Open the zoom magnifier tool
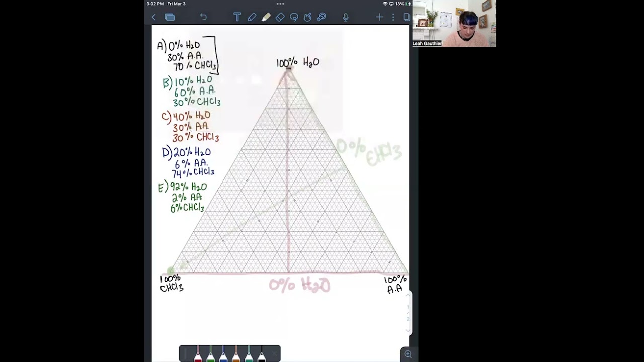Viewport: 644px width, 362px height. pyautogui.click(x=408, y=354)
